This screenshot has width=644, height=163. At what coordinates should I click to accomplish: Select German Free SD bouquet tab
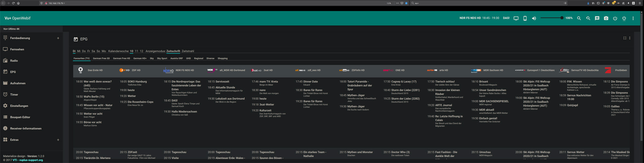(x=101, y=58)
